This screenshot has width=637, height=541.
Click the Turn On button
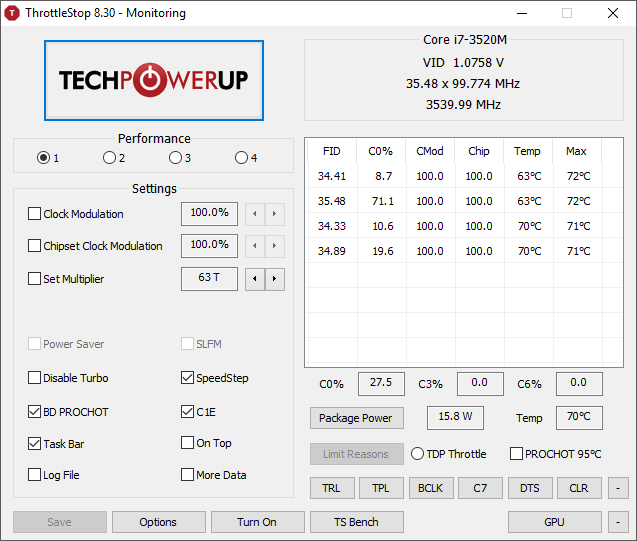coord(258,522)
